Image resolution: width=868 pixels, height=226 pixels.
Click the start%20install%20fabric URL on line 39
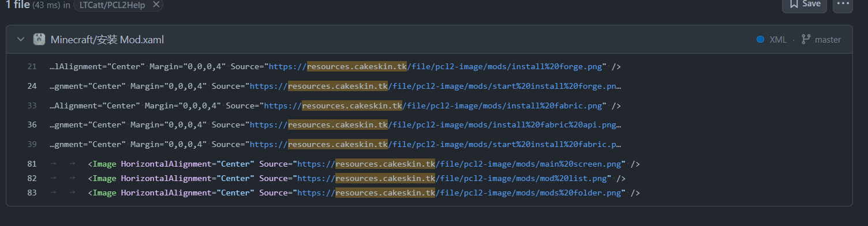pos(435,144)
